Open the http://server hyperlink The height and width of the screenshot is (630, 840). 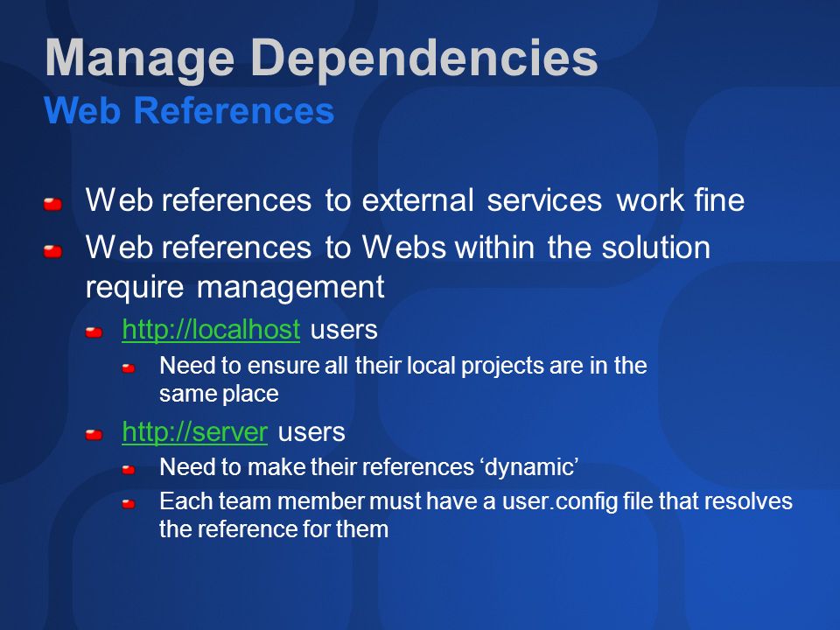(x=194, y=431)
